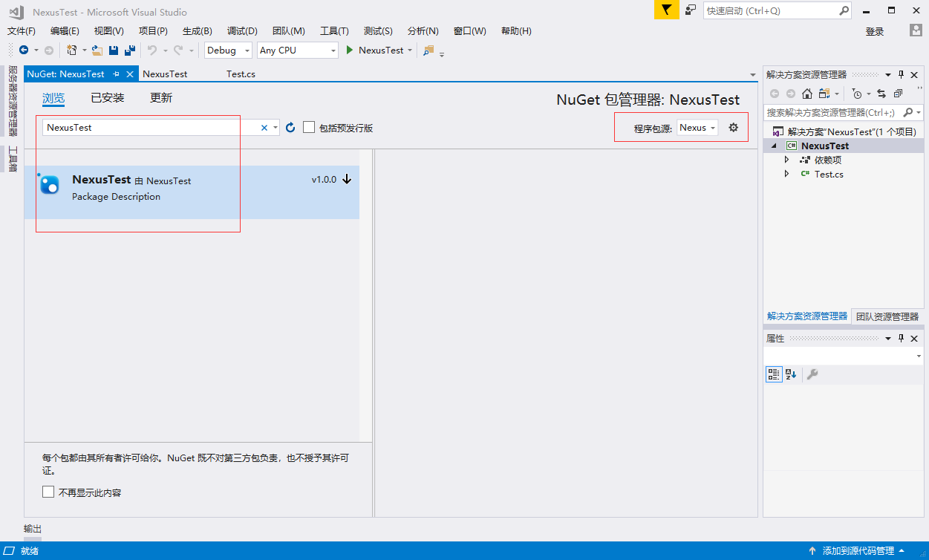The width and height of the screenshot is (929, 560).
Task: Pin the Properties panel
Action: [902, 339]
